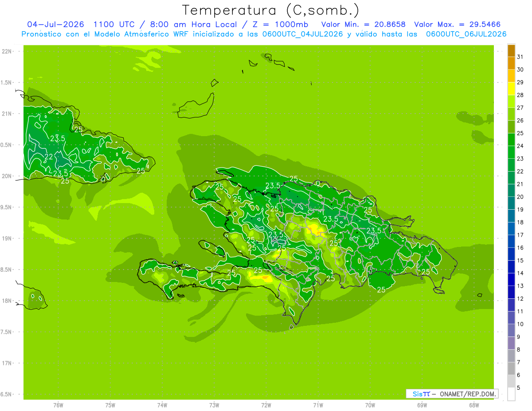
Task: Click 'Valor Max. = 29.5466' readout
Action: tap(457, 24)
